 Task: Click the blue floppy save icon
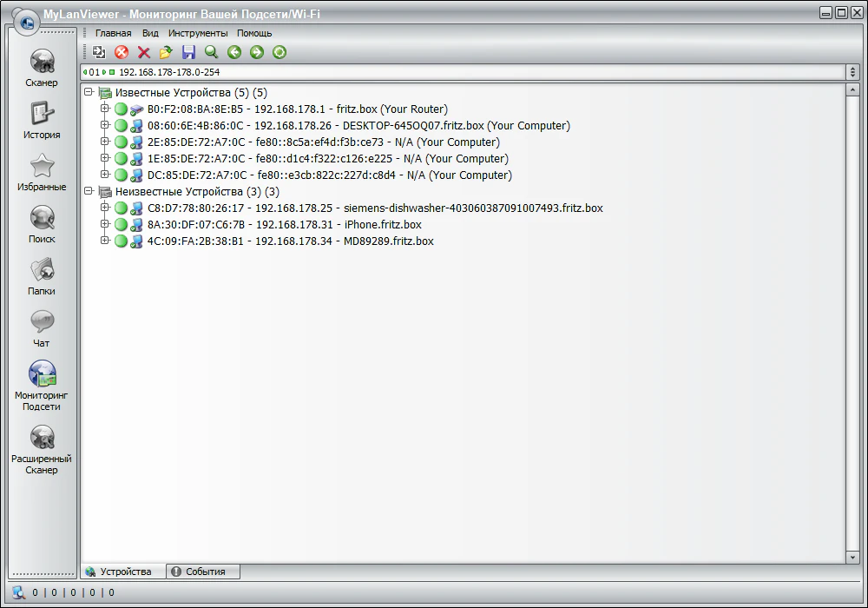tap(188, 53)
